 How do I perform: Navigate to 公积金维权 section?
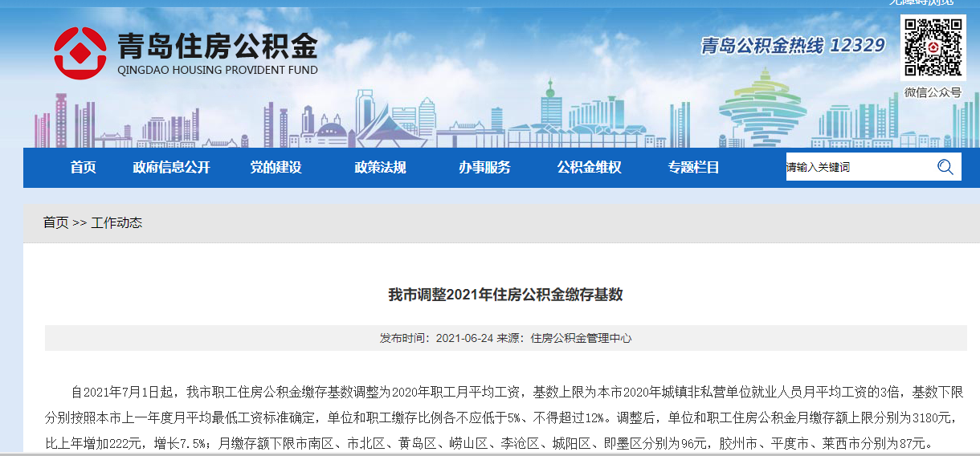coord(589,167)
